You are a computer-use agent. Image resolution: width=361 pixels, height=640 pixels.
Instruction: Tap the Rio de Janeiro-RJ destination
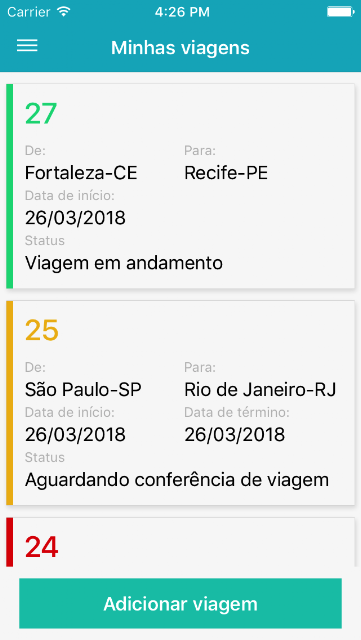pos(260,390)
